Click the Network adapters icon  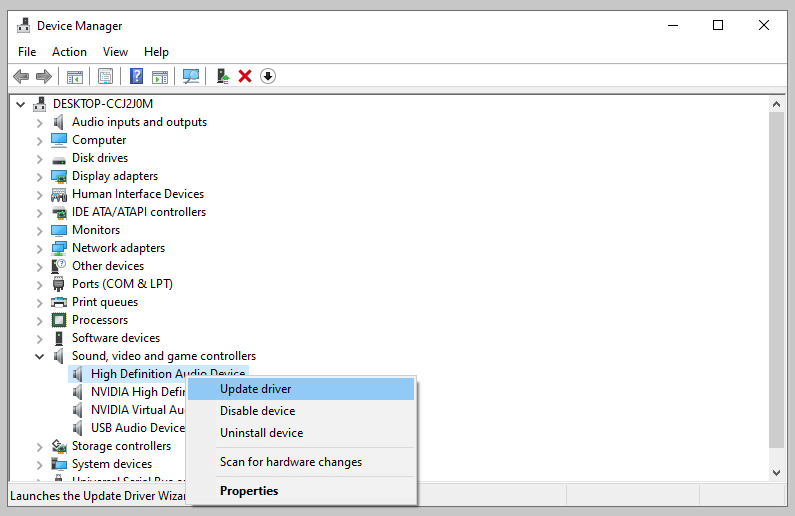click(x=59, y=248)
